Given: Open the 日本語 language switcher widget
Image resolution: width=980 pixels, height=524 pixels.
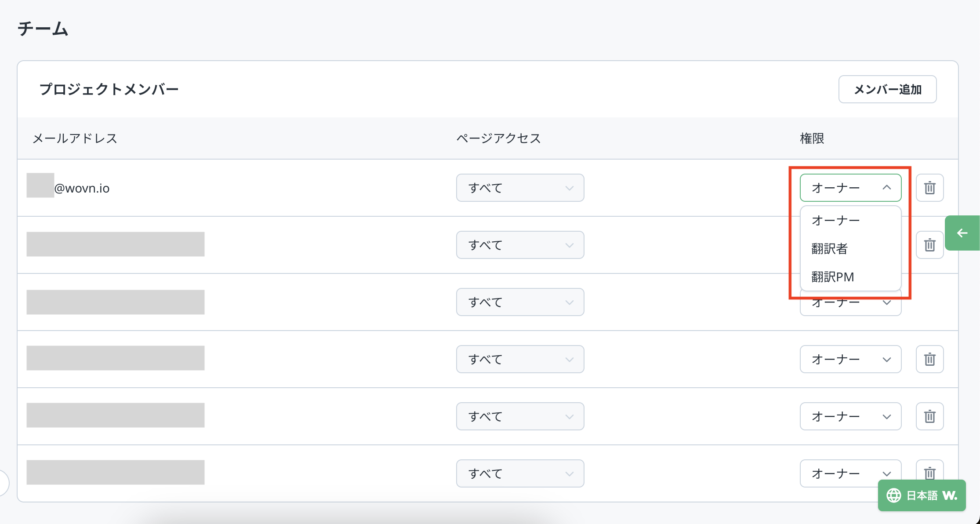Looking at the screenshot, I should (x=922, y=495).
